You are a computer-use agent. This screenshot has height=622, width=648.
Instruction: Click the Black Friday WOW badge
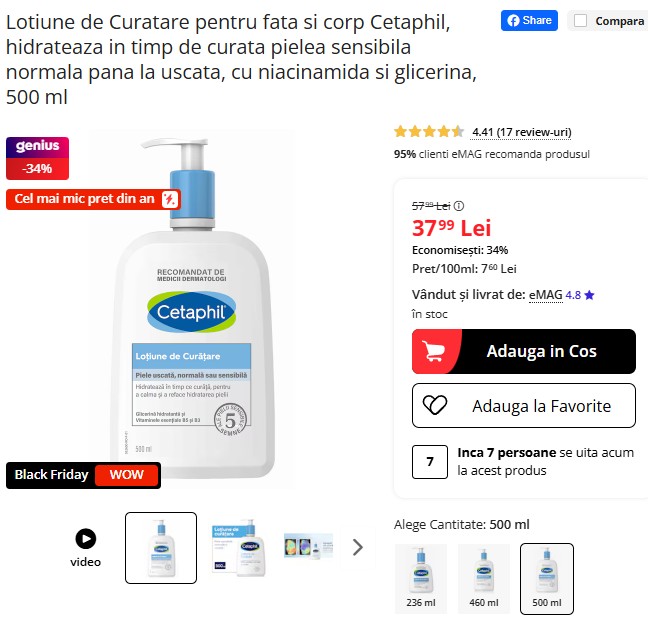pos(83,475)
